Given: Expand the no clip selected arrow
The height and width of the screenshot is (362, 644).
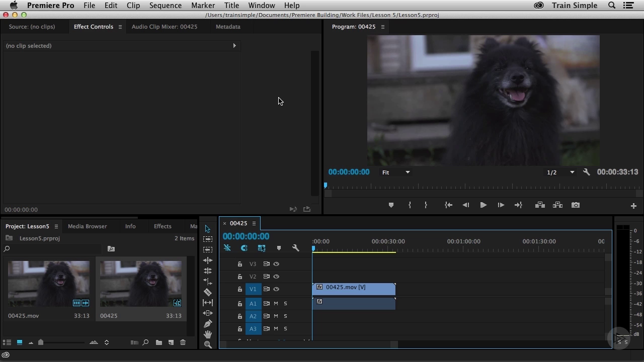Looking at the screenshot, I should pos(234,46).
